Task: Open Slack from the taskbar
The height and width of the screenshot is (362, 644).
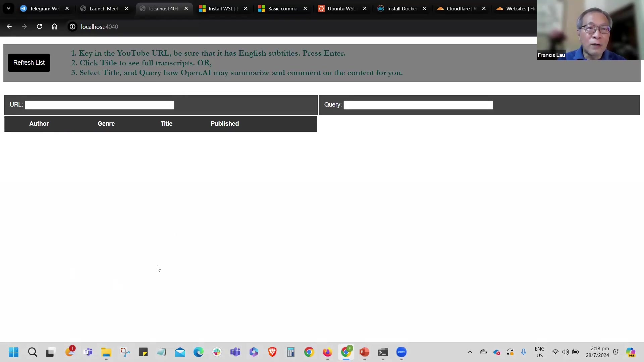Action: (x=217, y=352)
